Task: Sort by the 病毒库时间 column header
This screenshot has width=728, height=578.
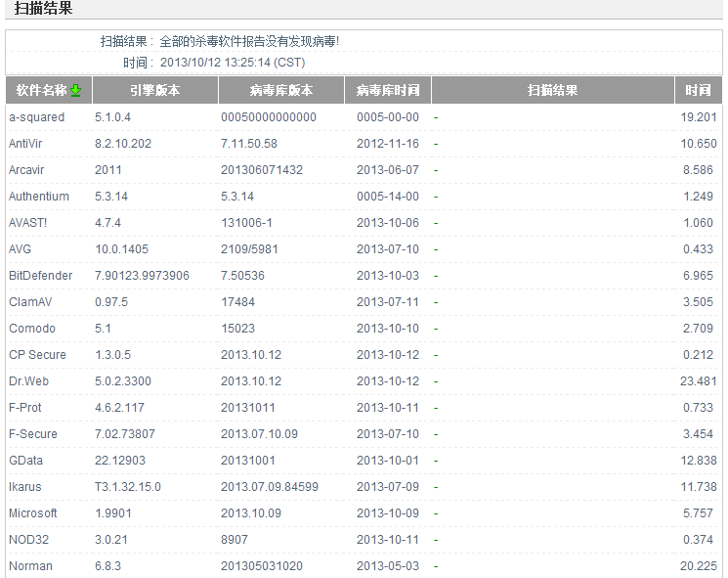Action: tap(388, 90)
